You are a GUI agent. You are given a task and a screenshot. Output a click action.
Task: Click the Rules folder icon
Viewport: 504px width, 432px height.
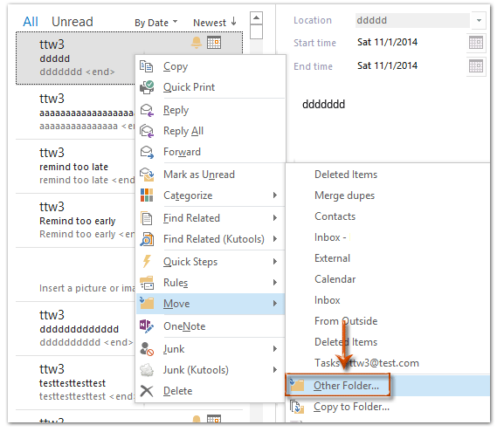click(x=147, y=283)
